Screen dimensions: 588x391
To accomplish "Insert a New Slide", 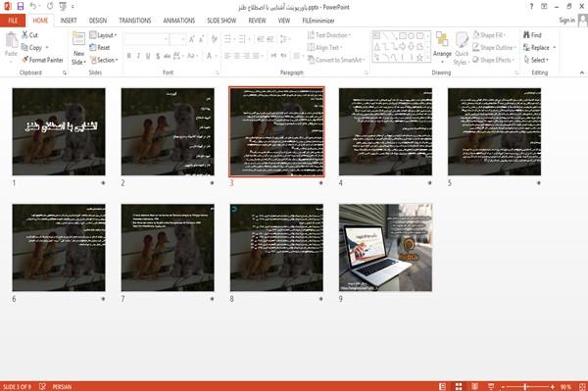I will pyautogui.click(x=78, y=48).
